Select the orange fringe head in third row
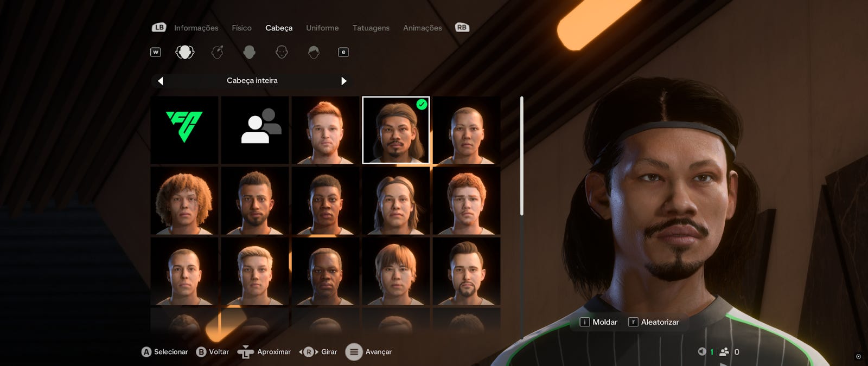The width and height of the screenshot is (868, 366). coord(396,271)
